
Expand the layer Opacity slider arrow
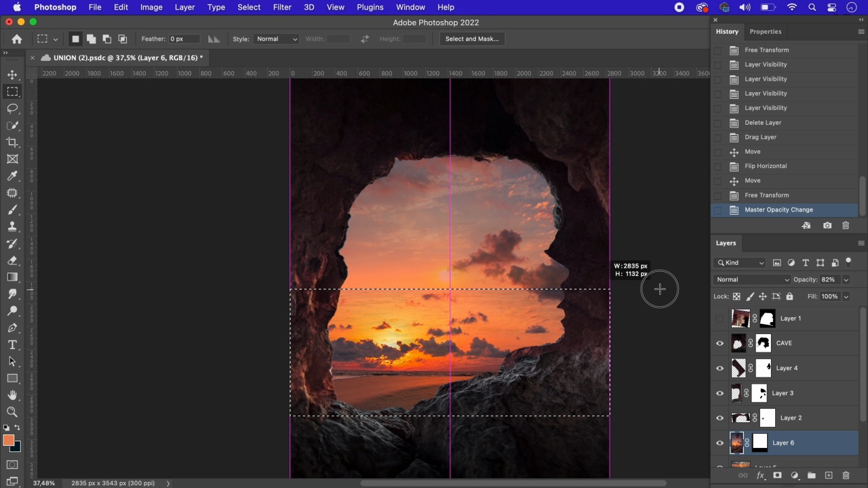(x=846, y=280)
